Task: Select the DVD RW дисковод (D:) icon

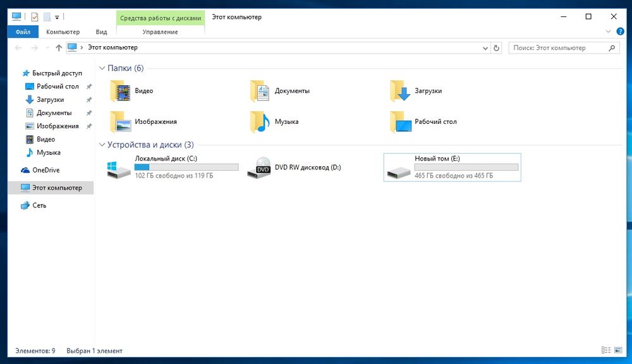Action: click(258, 167)
